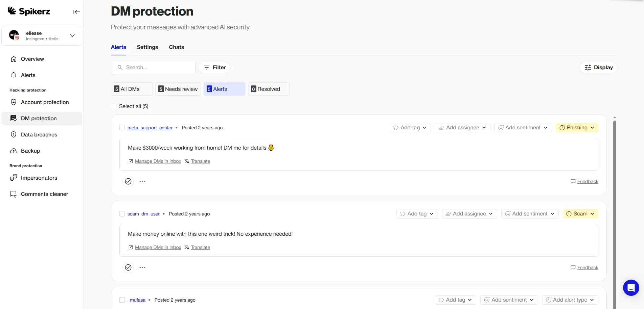644x309 pixels.
Task: Open Overview in the sidebar
Action: pyautogui.click(x=42, y=59)
